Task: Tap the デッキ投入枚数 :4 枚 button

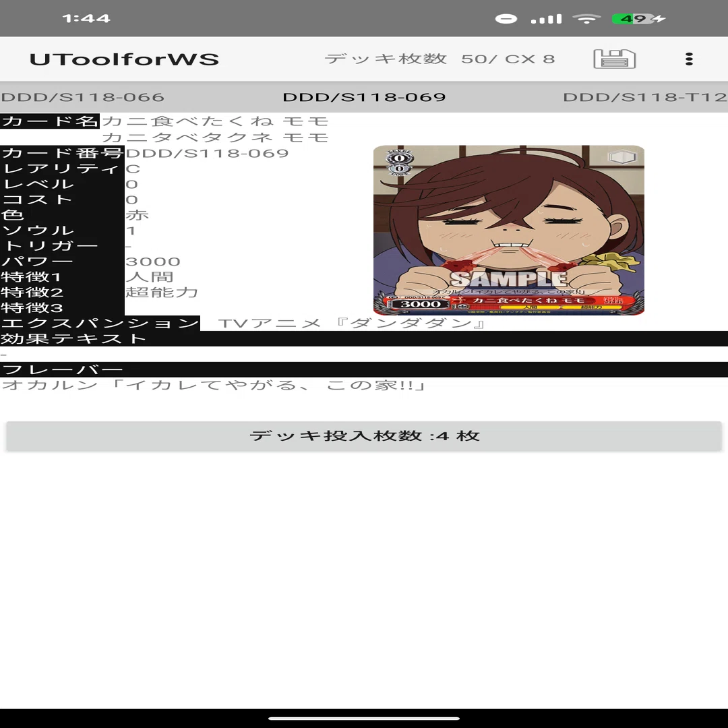Action: [364, 436]
